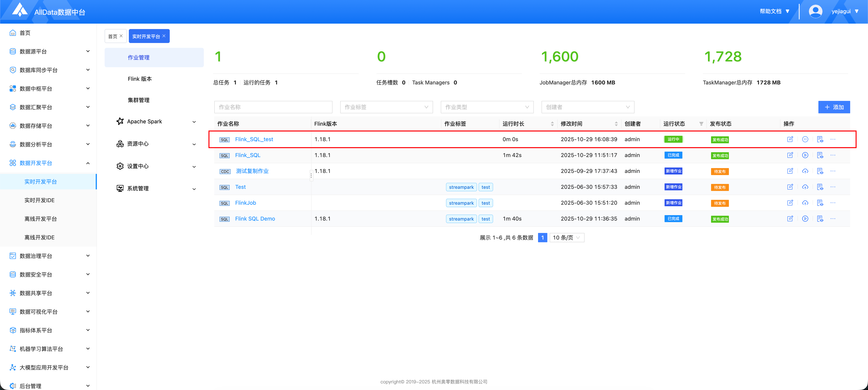Click the 添加 button
The width and height of the screenshot is (868, 390).
834,107
